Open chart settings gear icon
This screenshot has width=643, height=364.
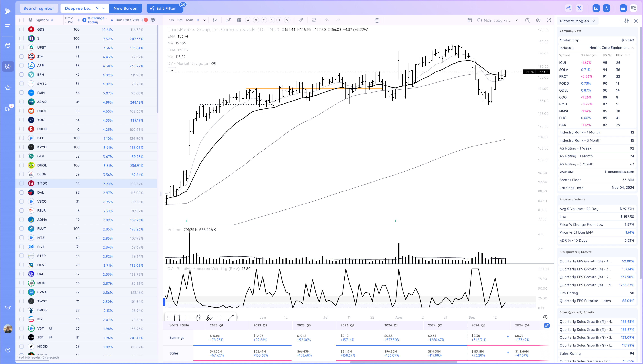point(538,20)
